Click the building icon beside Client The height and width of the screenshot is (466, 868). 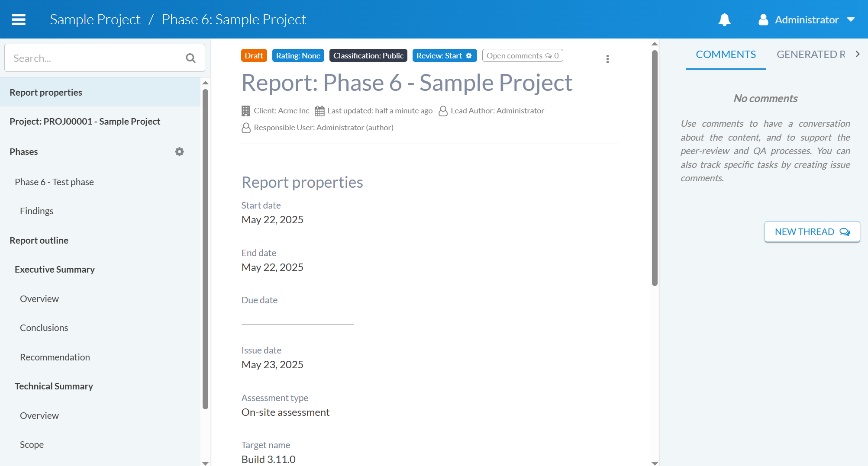click(245, 111)
